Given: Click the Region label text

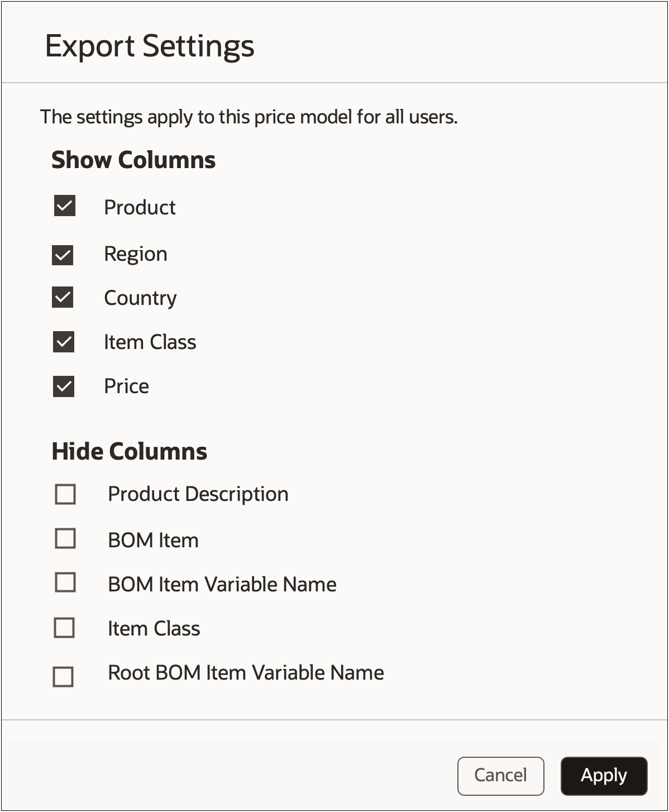Looking at the screenshot, I should click(136, 254).
